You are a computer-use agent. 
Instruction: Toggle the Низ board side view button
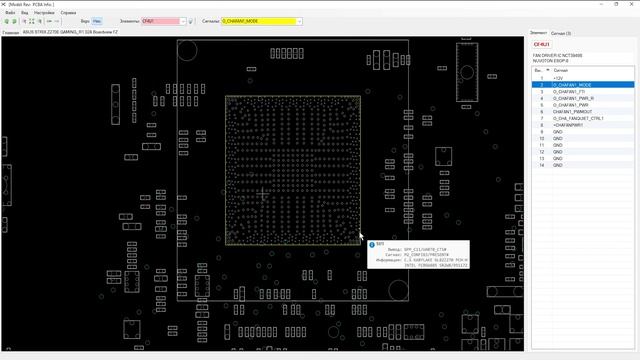(97, 21)
